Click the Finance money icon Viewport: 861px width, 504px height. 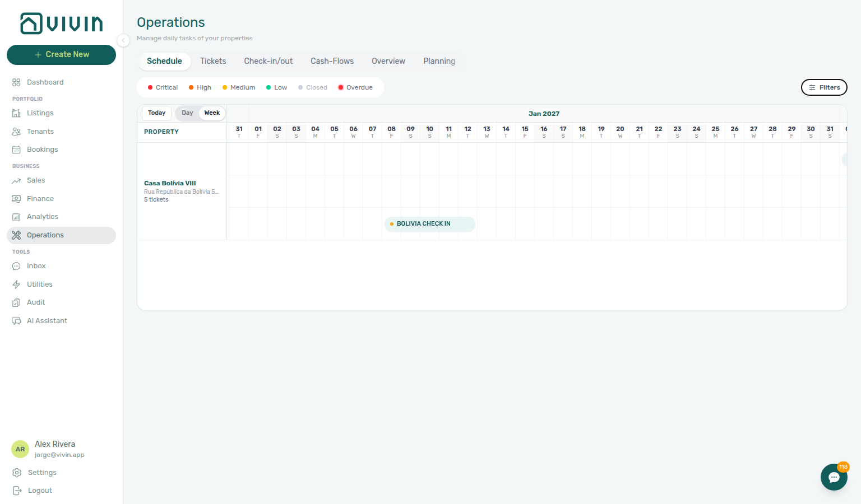coord(16,199)
